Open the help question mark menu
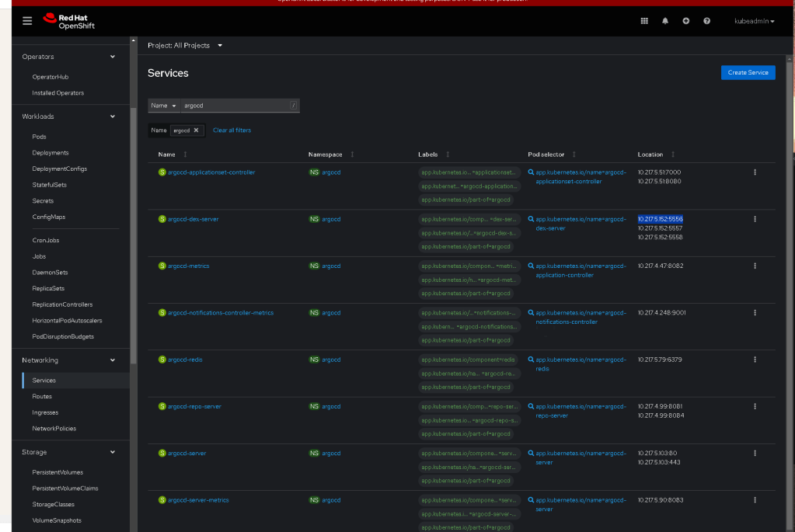This screenshot has width=795, height=532. (x=706, y=21)
